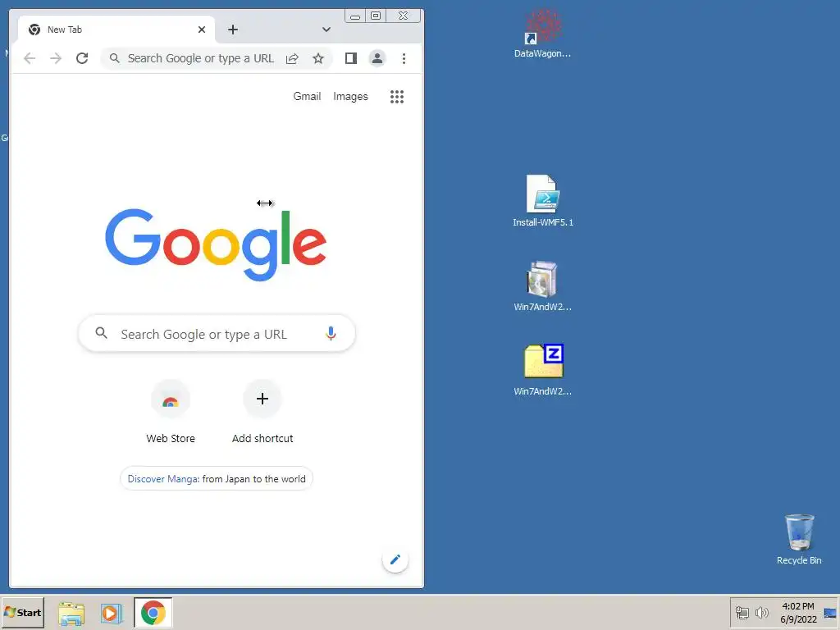Launch Windows Media Player from the taskbar

[112, 613]
